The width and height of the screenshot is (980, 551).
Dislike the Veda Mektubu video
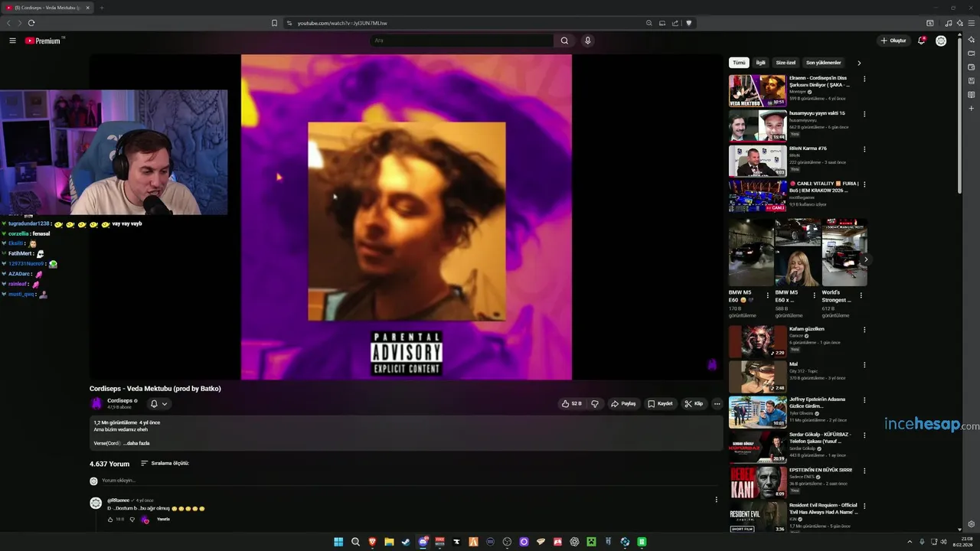pyautogui.click(x=595, y=403)
